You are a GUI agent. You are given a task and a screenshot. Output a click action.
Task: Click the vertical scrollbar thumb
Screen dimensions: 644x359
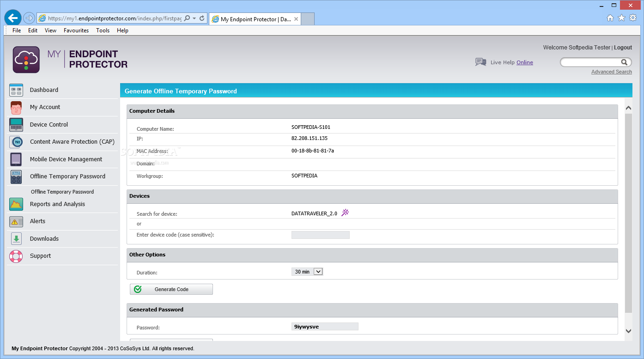(x=628, y=213)
